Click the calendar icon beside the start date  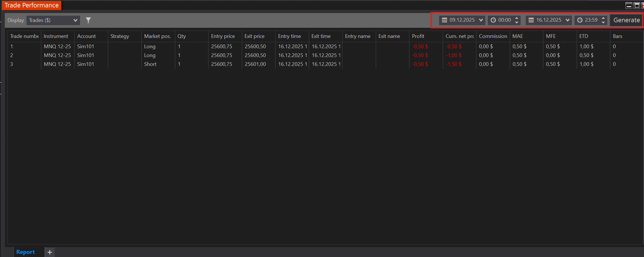pos(445,20)
